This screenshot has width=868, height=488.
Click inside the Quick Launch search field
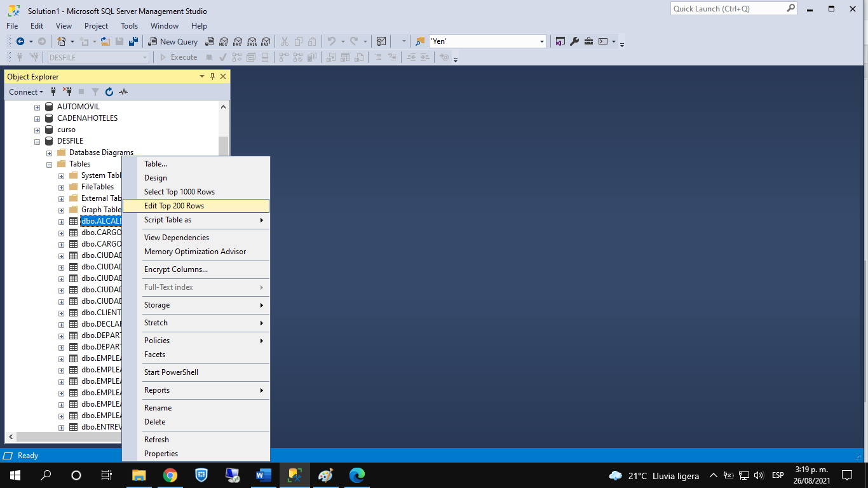point(728,8)
